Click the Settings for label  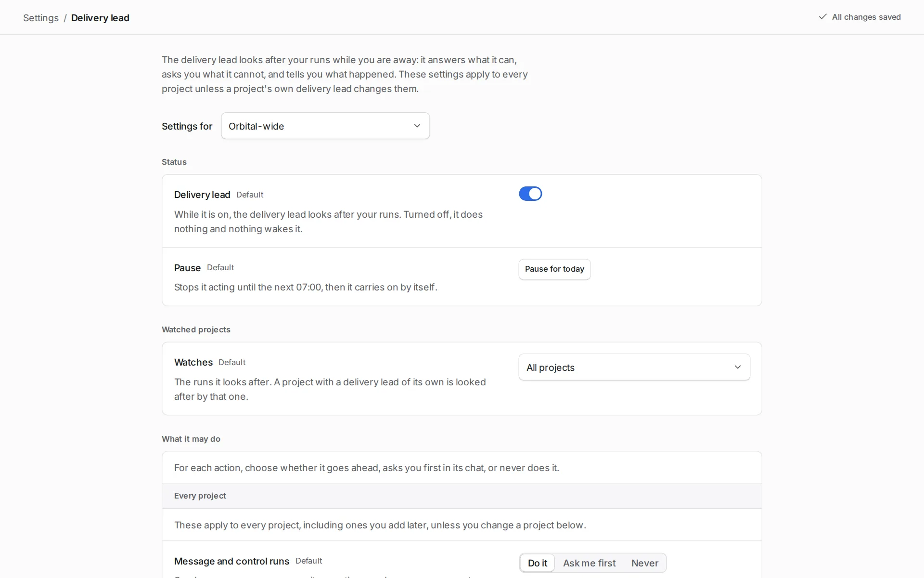pos(187,126)
